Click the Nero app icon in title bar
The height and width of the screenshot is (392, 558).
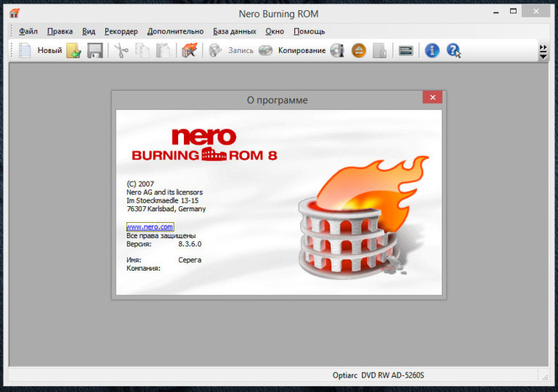(15, 13)
